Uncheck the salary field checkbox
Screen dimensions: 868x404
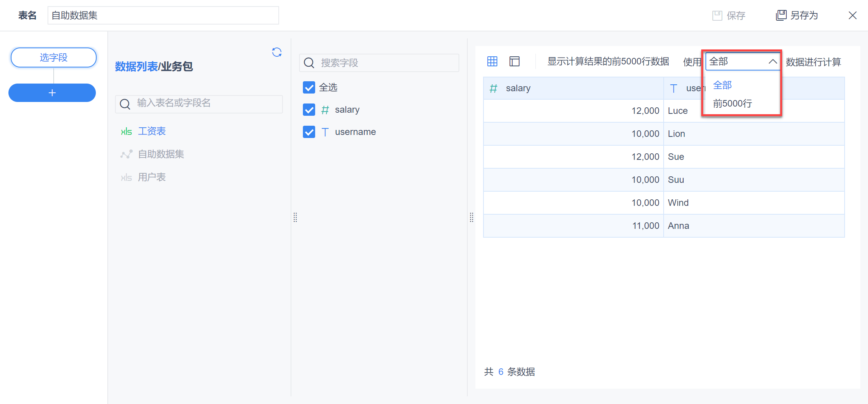click(309, 110)
